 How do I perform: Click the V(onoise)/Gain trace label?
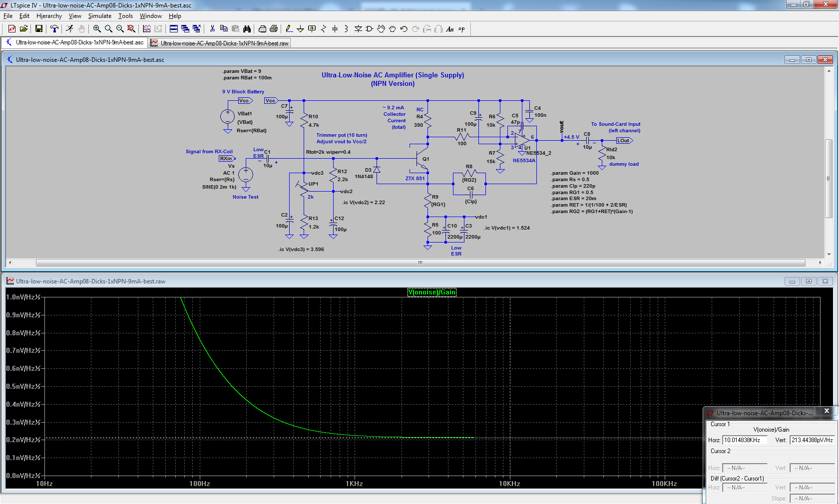click(x=432, y=292)
